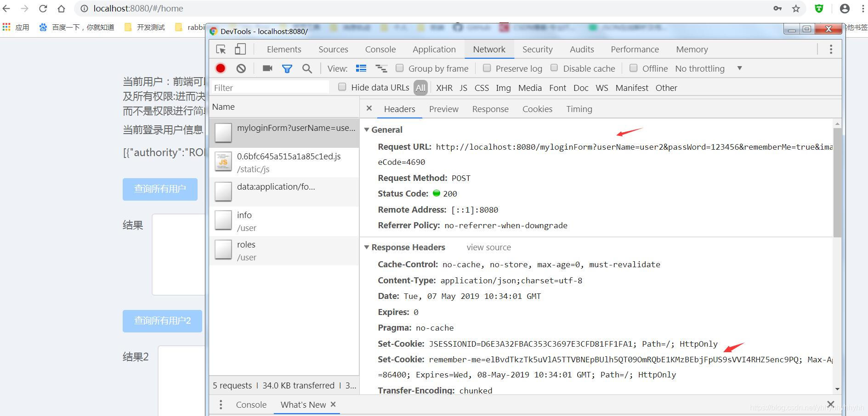
Task: Open the Chrome profile avatar icon
Action: 845,8
